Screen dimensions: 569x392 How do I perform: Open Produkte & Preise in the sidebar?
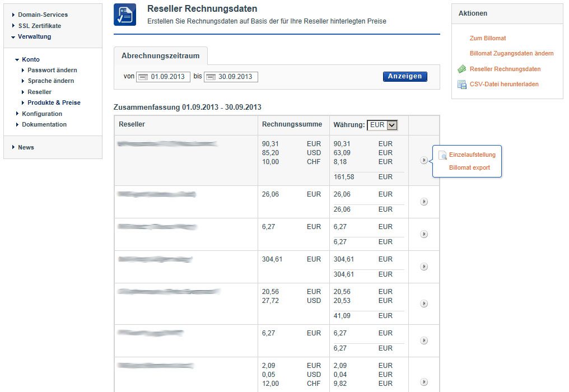coord(54,102)
